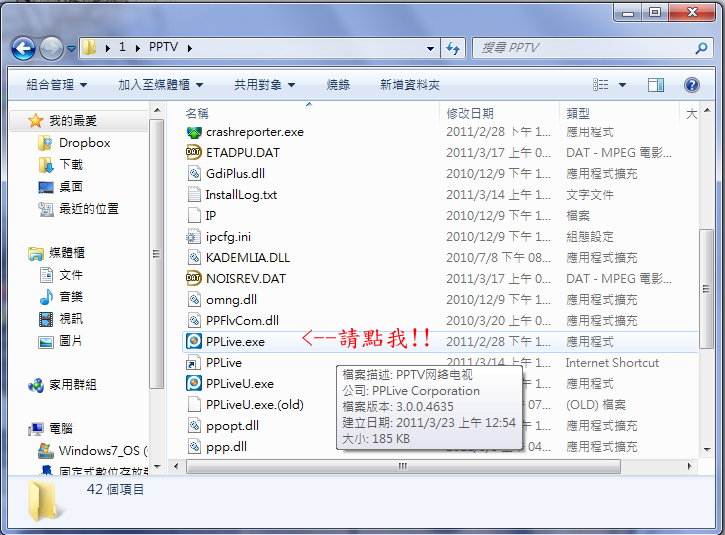Screen dimensions: 725x535
Task: Select 家用群組 in navigation pane
Action: point(73,385)
